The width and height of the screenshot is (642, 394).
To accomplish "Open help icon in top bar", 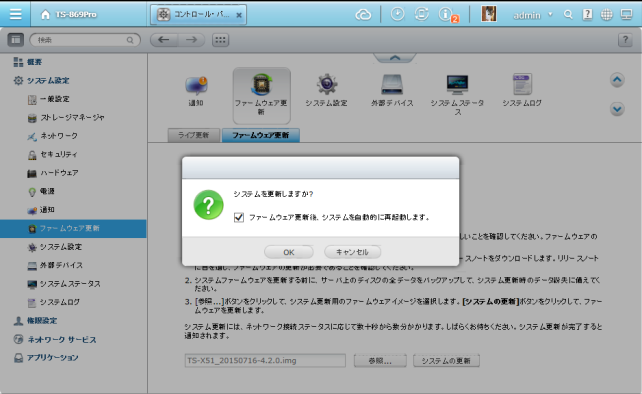I will [588, 15].
